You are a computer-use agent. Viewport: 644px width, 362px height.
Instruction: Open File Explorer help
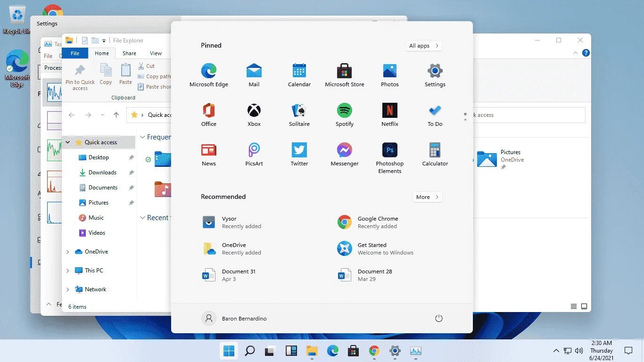click(586, 53)
